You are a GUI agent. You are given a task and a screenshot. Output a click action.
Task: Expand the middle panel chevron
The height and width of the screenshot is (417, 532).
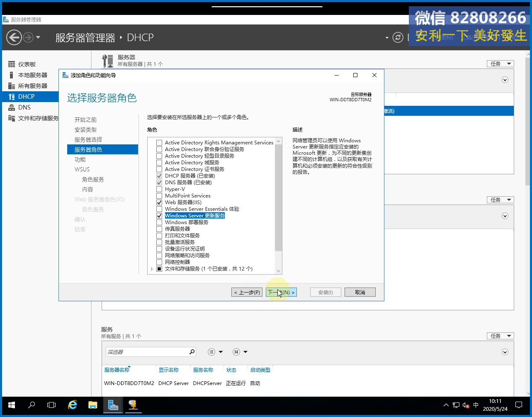pyautogui.click(x=505, y=216)
